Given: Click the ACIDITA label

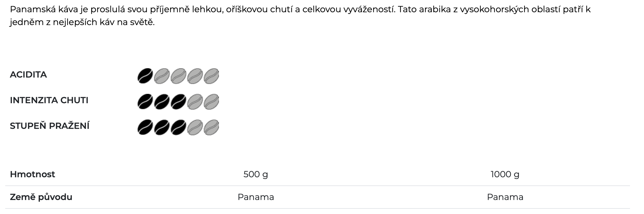Looking at the screenshot, I should 28,75.
